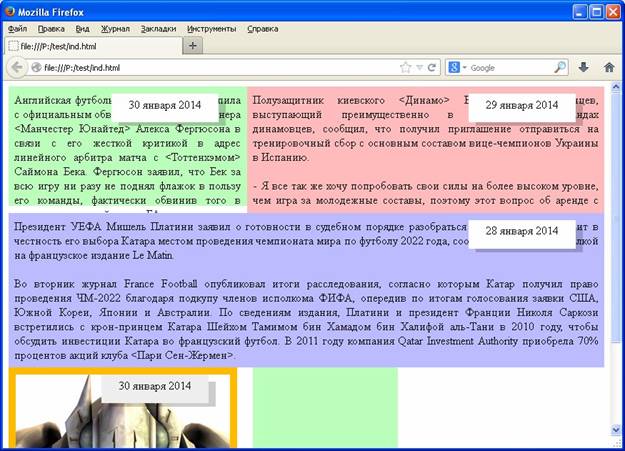Screen dimensions: 625x451
Task: Open the Закладки menu
Action: pos(157,29)
